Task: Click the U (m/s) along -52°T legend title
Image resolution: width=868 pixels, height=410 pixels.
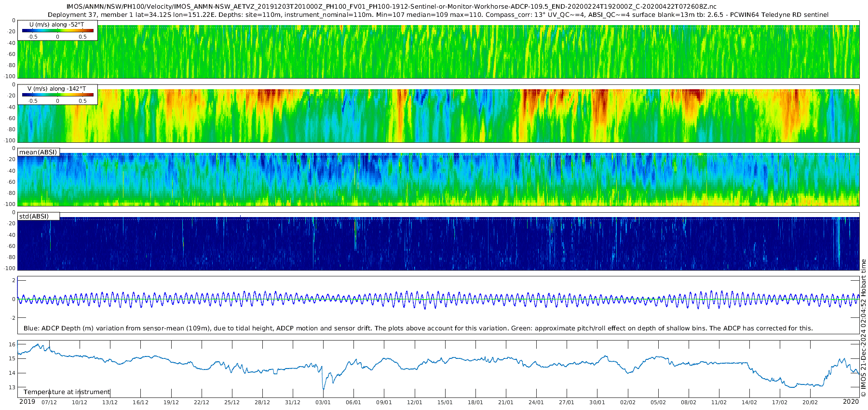Action: point(56,25)
